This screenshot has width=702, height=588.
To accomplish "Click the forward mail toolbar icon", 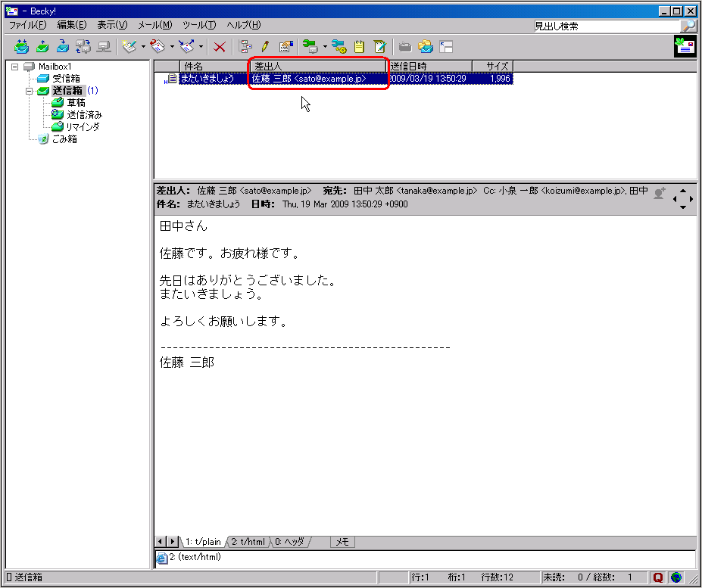I will tap(187, 47).
